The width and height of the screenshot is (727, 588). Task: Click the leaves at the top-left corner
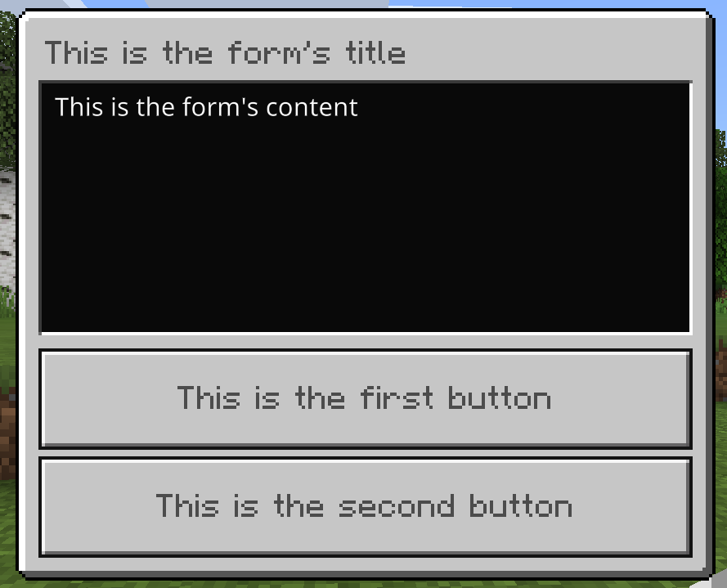tap(7, 37)
